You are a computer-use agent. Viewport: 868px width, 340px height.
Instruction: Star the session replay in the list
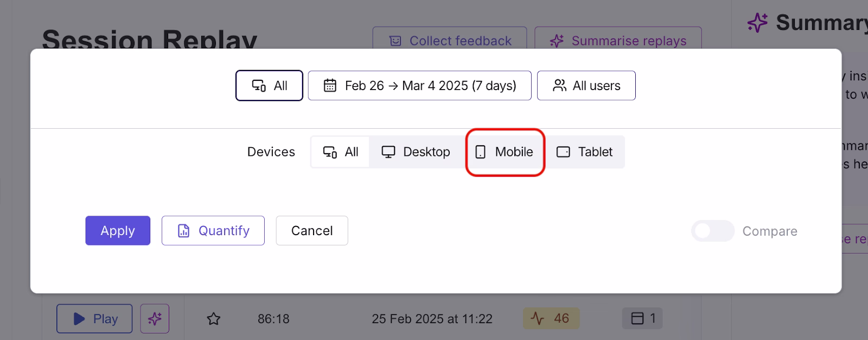point(214,319)
